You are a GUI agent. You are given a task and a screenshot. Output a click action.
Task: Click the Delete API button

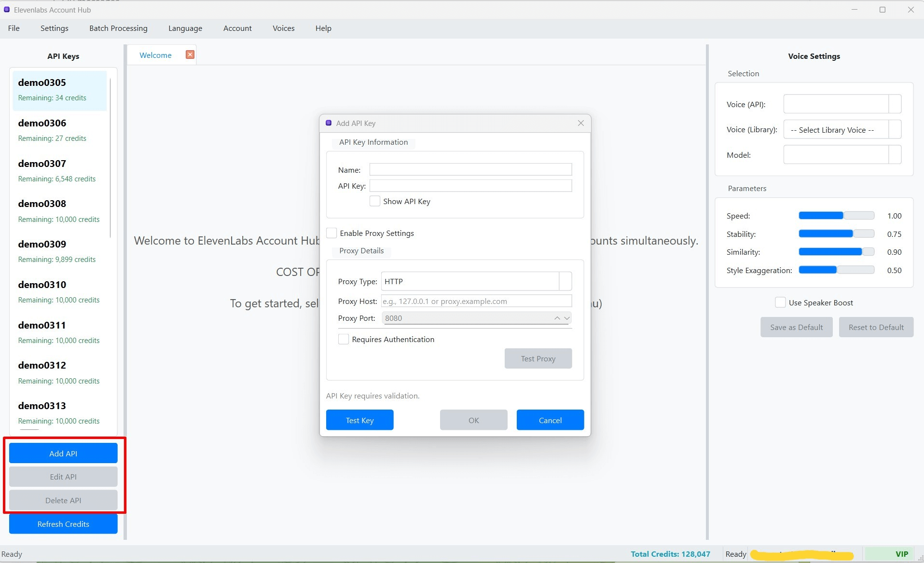[x=63, y=500]
